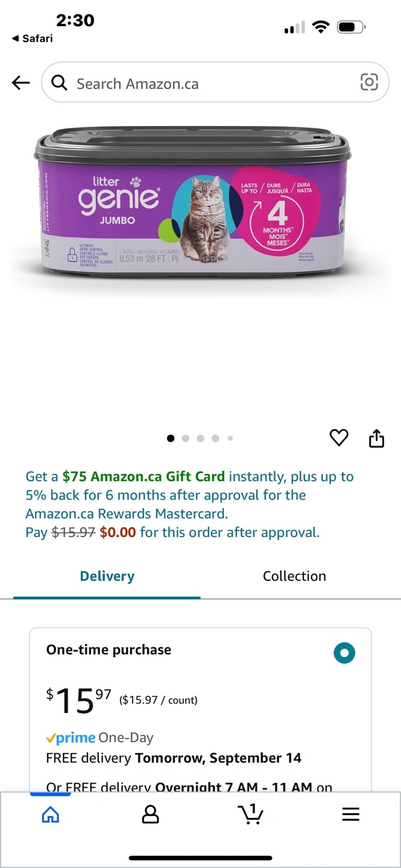Open the hamburger menu icon
Image resolution: width=401 pixels, height=868 pixels.
(350, 814)
